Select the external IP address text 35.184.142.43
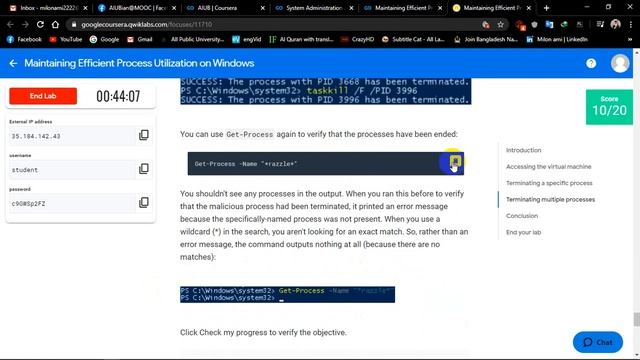 tap(36, 136)
